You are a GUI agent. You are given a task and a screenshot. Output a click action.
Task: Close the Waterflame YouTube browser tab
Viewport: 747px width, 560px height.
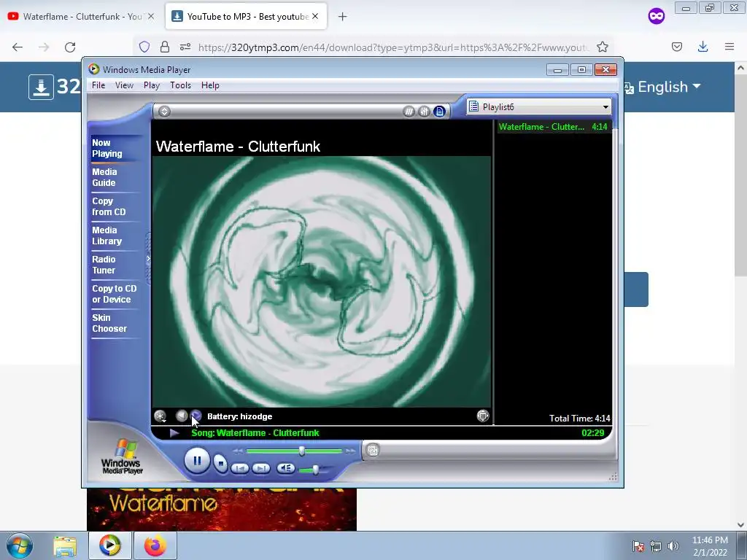pyautogui.click(x=151, y=16)
